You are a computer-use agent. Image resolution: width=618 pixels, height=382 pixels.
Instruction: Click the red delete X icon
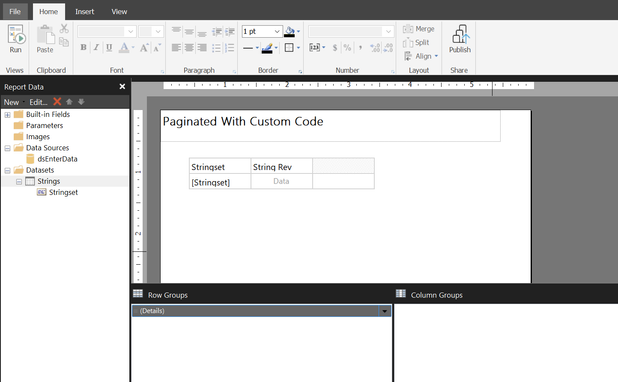pos(57,102)
